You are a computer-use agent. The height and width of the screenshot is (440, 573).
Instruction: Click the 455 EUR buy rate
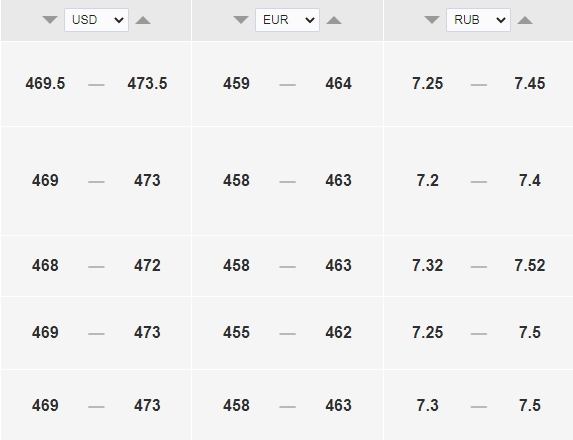236,333
